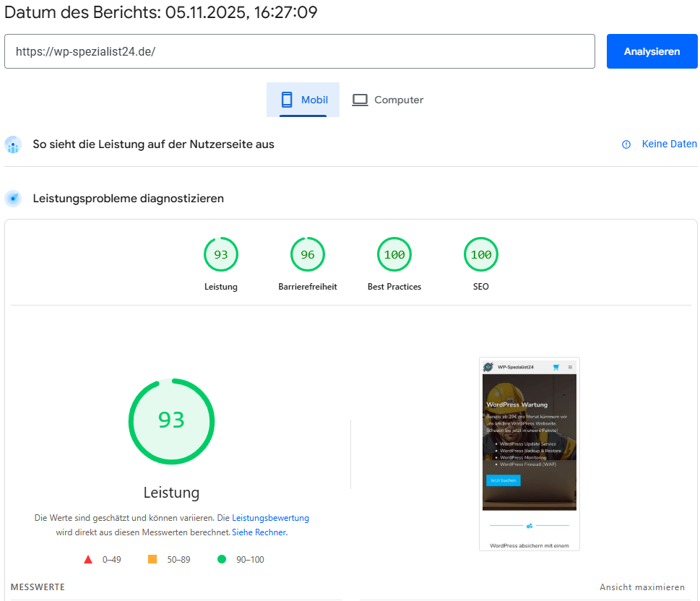Screen dimensions: 700x601
Task: Click the Analysieren button
Action: pos(651,51)
